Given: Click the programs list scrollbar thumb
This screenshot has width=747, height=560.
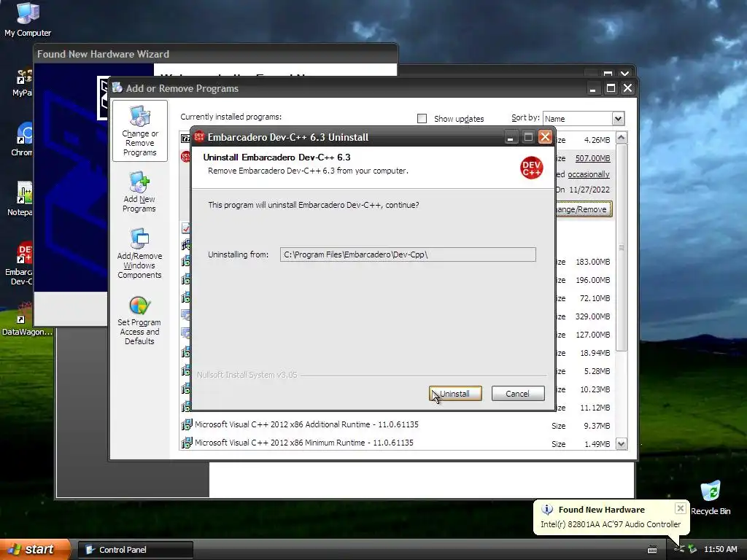Looking at the screenshot, I should click(622, 248).
